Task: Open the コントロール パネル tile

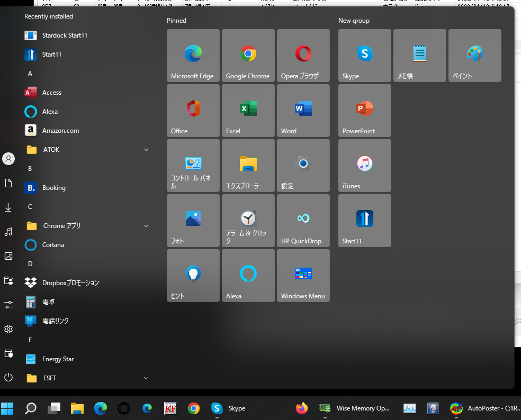Action: click(x=193, y=166)
